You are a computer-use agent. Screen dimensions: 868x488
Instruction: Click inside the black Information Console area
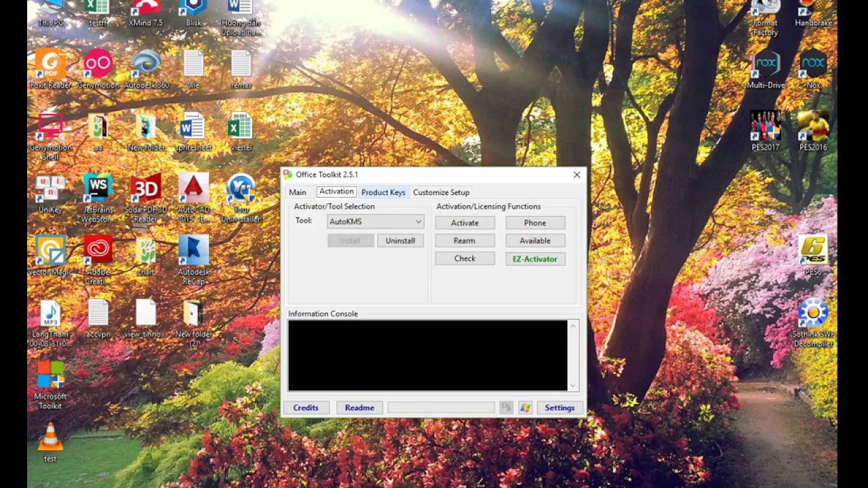pyautogui.click(x=427, y=355)
